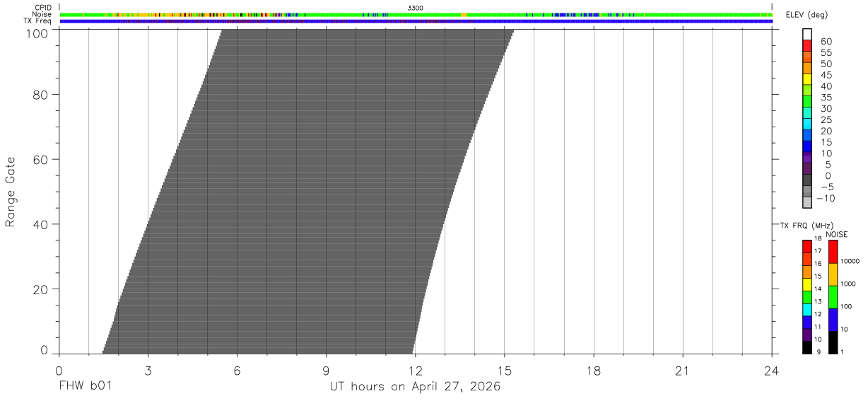Click the cyan 12–13 swatch in TX FRQ legend
The height and width of the screenshot is (401, 868).
(x=807, y=309)
